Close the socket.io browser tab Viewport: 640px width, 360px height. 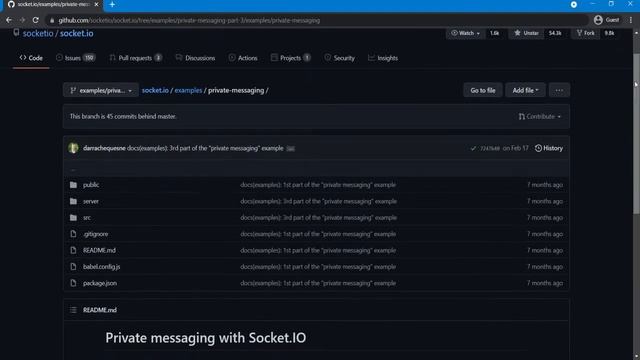click(x=96, y=4)
